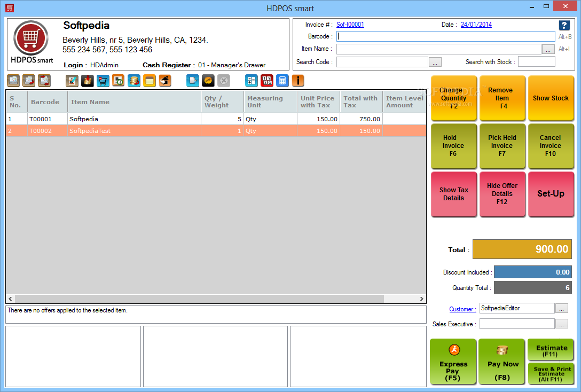Click the Qty / Weight column header

(222, 102)
